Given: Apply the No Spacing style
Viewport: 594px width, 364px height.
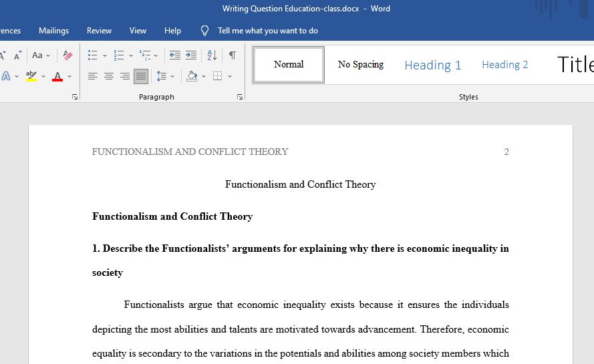Looking at the screenshot, I should coord(361,64).
